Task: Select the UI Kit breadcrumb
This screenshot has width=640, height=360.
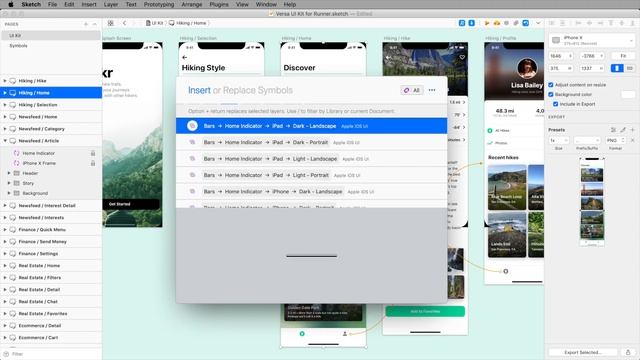Action: click(x=155, y=23)
